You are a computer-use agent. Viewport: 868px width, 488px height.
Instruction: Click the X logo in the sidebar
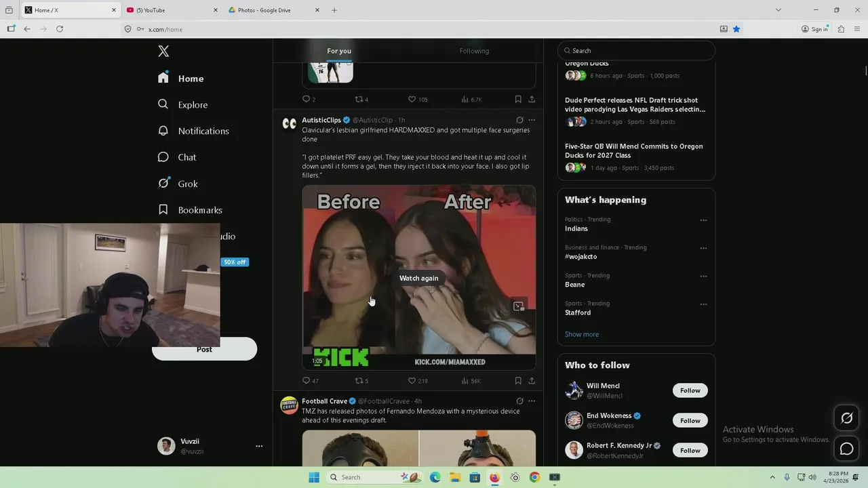(163, 52)
